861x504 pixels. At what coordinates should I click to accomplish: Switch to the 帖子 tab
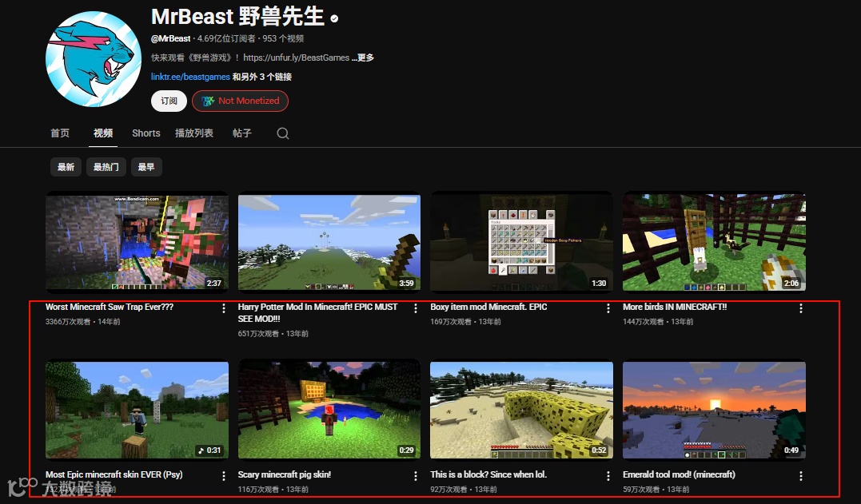coord(241,133)
